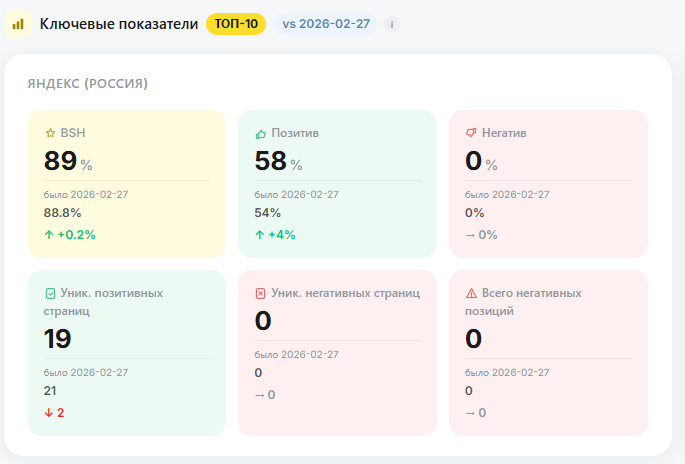
Task: Click the 54% previous value
Action: click(268, 213)
